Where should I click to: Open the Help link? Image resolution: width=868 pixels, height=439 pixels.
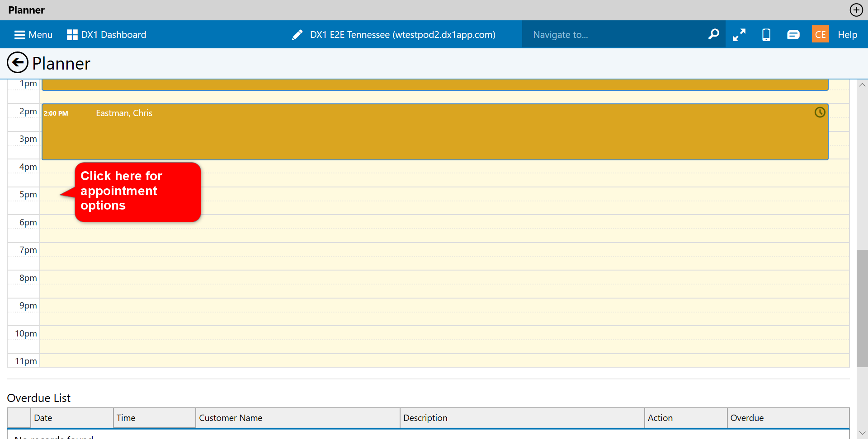click(847, 35)
